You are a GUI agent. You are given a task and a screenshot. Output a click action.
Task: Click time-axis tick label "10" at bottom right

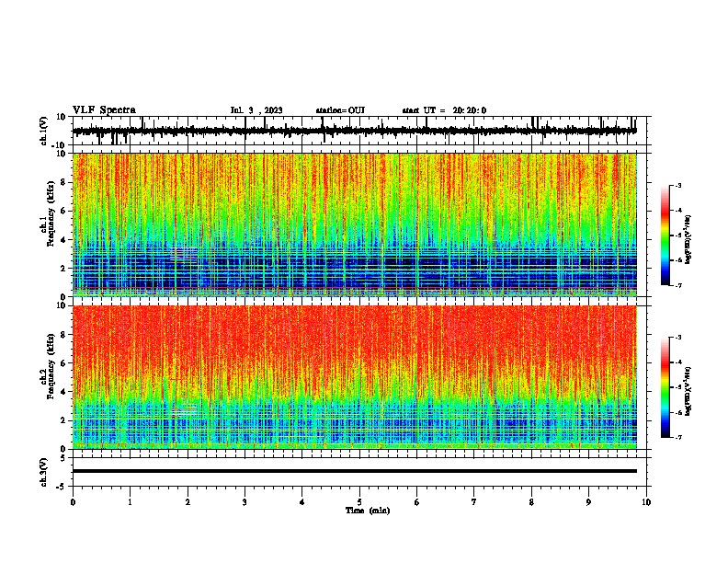[646, 502]
